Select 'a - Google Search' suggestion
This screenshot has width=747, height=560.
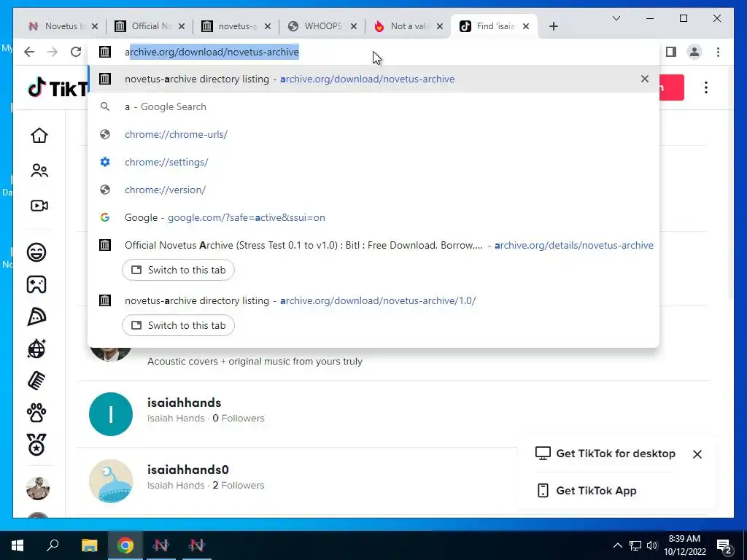coord(373,106)
